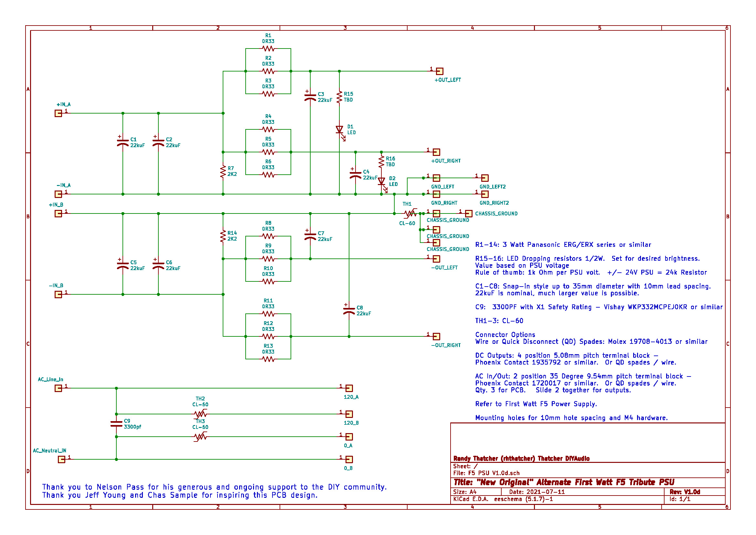Select capacitor C1 symbol
Screen dimensions: 756x535
(123, 142)
